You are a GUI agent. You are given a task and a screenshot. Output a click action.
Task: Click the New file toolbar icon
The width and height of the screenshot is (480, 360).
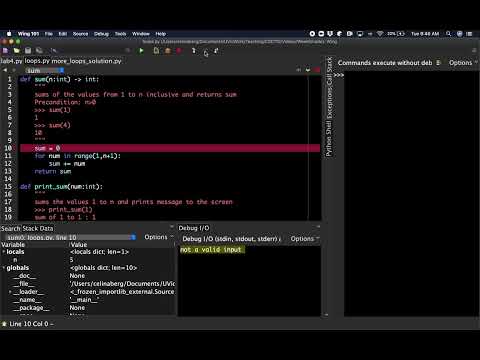tap(5, 51)
